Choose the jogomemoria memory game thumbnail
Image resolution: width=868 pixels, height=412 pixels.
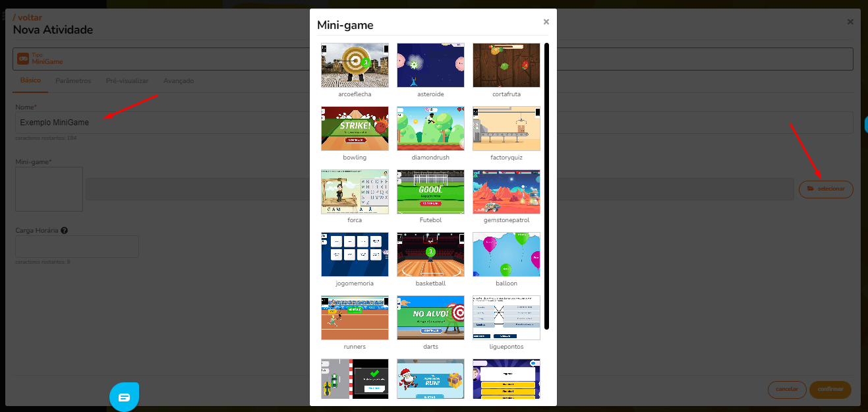355,254
